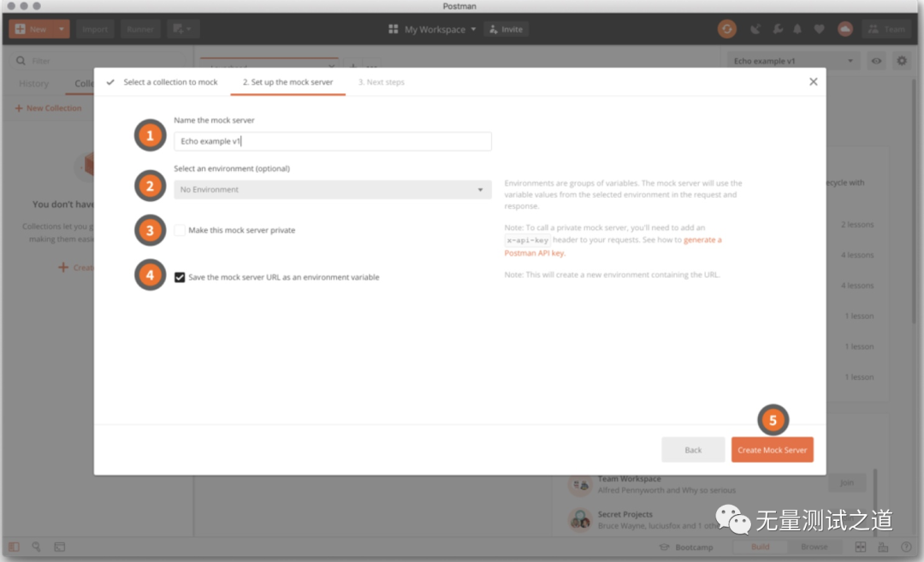
Task: Click the new window icon in toolbar
Action: [178, 29]
